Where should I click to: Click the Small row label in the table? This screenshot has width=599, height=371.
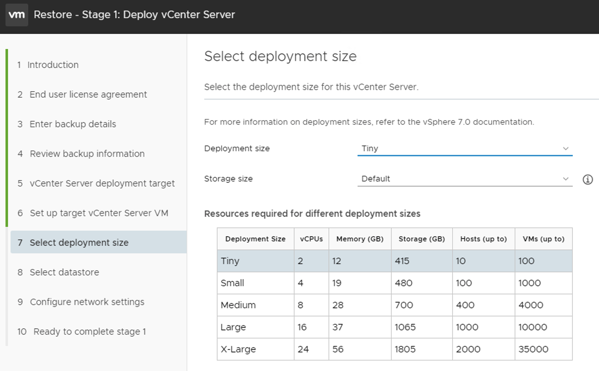click(232, 283)
